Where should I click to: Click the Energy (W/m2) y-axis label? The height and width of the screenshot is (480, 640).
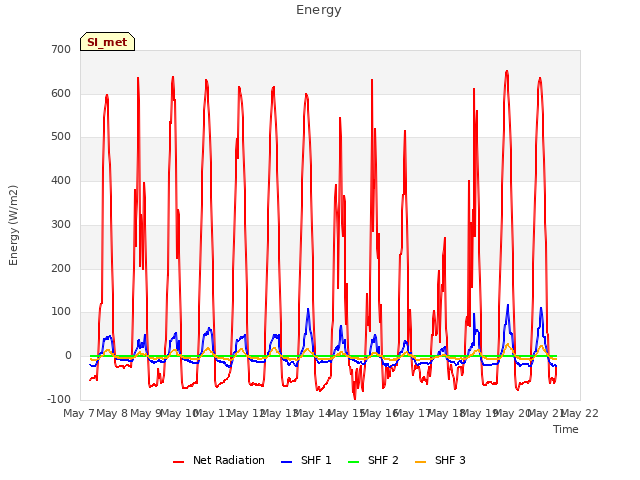(x=13, y=225)
